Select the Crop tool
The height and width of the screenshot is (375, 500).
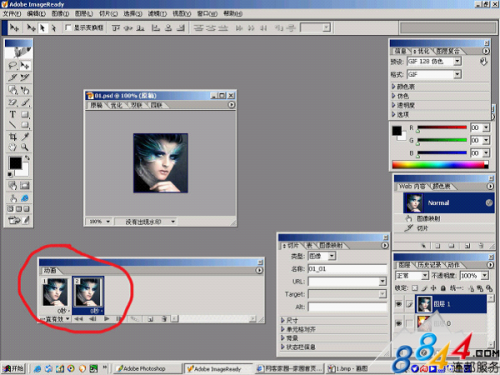13,137
